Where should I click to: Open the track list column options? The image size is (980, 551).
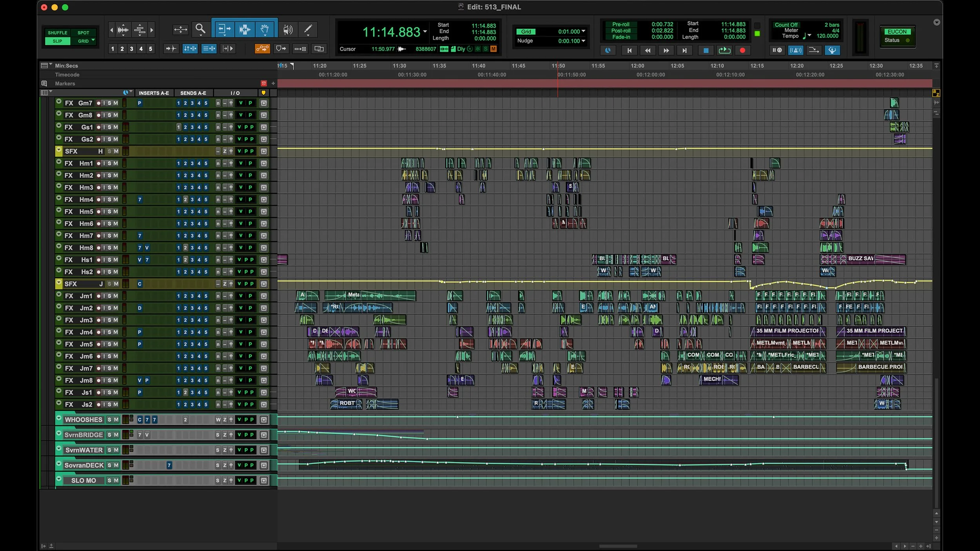46,92
